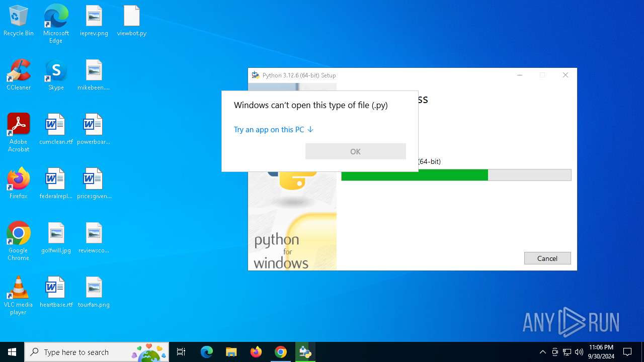
Task: Open File Explorer from the taskbar
Action: tap(231, 352)
